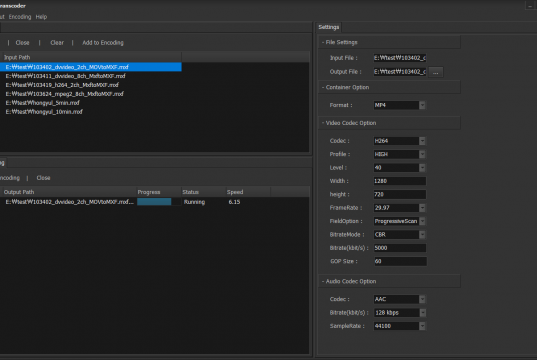The width and height of the screenshot is (537, 360).
Task: Click the Running status cell
Action: [194, 202]
